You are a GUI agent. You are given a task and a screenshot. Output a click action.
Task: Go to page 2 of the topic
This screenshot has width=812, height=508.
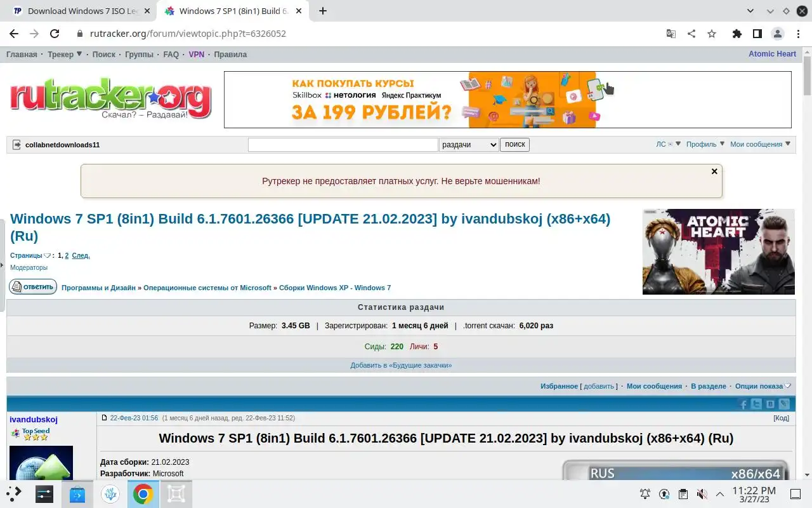coord(67,255)
